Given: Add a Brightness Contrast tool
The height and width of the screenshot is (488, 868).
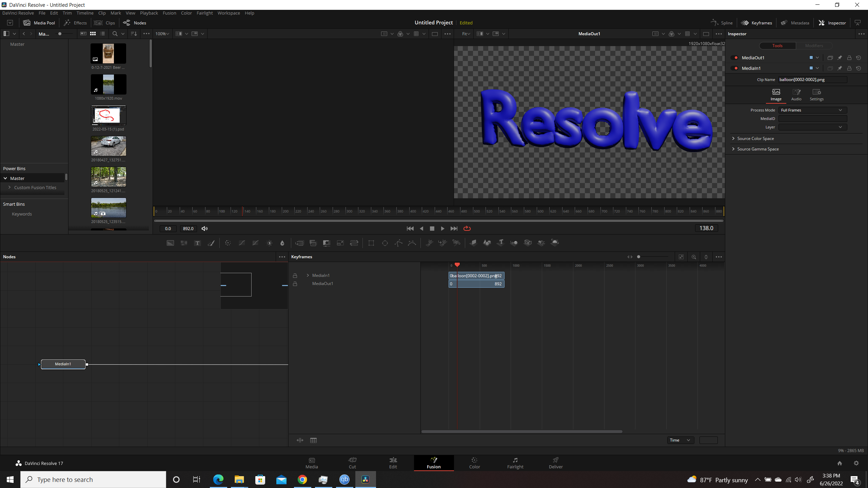Looking at the screenshot, I should pos(269,243).
